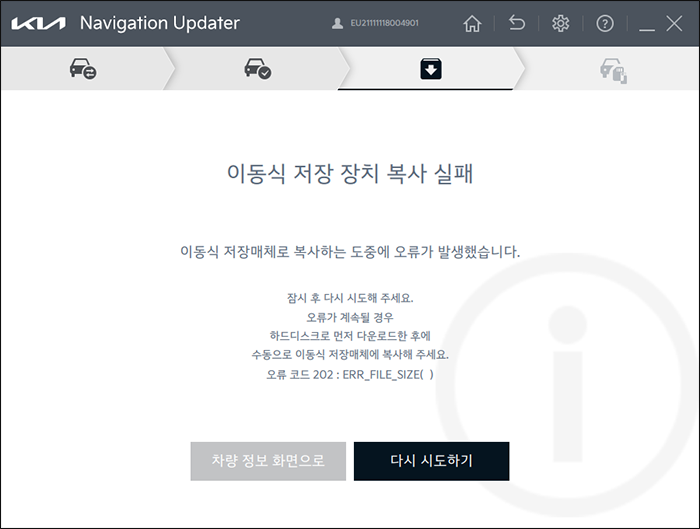
Task: Click line 하드디스크로 먼저 다운로드한 후에
Action: [x=350, y=336]
